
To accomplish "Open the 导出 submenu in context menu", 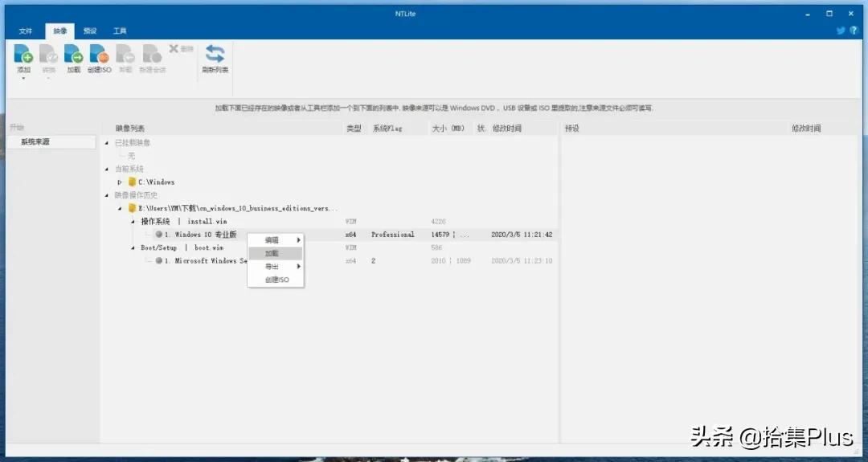I will click(x=276, y=267).
